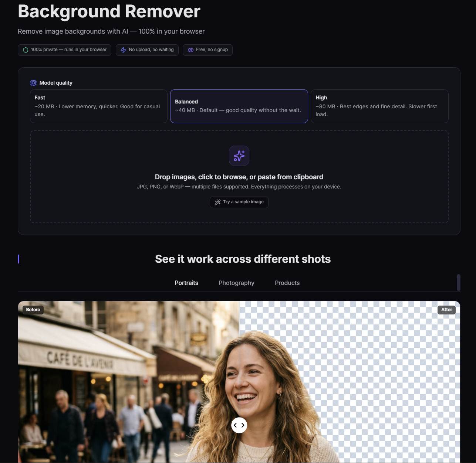
Task: Click the sparkle upload icon in drop zone
Action: pos(239,156)
